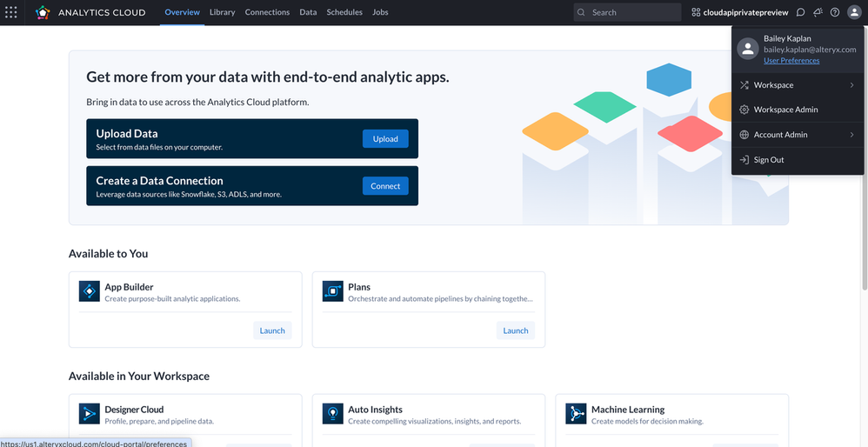Click the search magnifier icon
Screen dimensions: 868x447
click(x=581, y=12)
